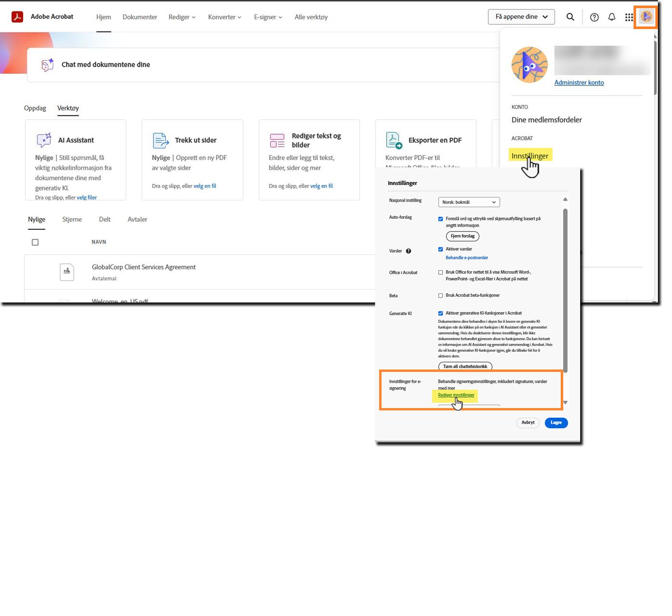Click the settings dialog scroll-down arrow
The height and width of the screenshot is (616, 672).
coord(565,402)
